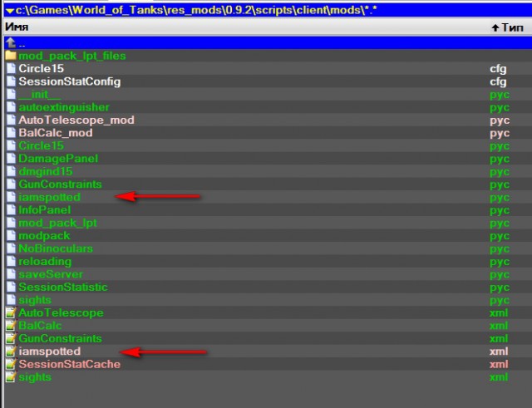Select the DamagePanel file name
This screenshot has height=408, width=532.
coord(58,159)
